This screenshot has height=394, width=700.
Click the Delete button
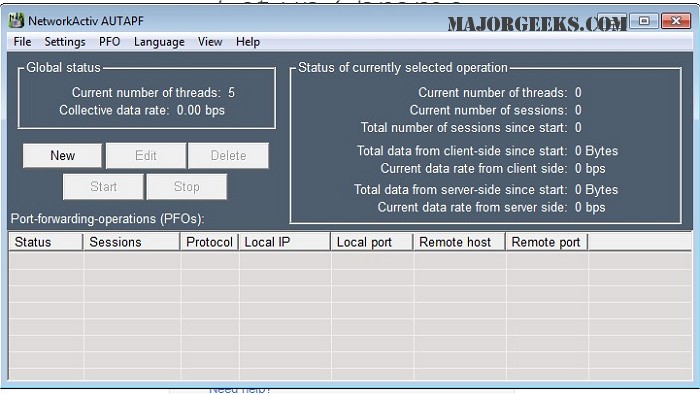click(x=228, y=156)
